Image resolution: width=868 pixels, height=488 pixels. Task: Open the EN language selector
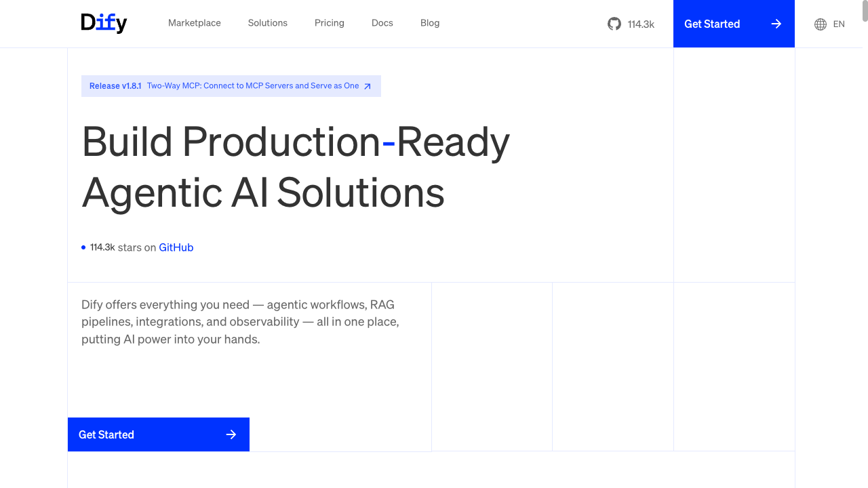point(839,24)
